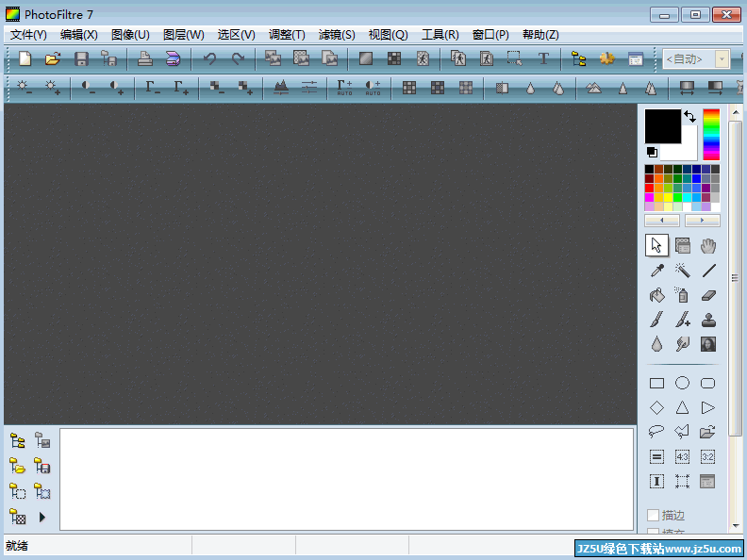
Task: Select the Eyedropper (pipette) tool
Action: [x=656, y=271]
